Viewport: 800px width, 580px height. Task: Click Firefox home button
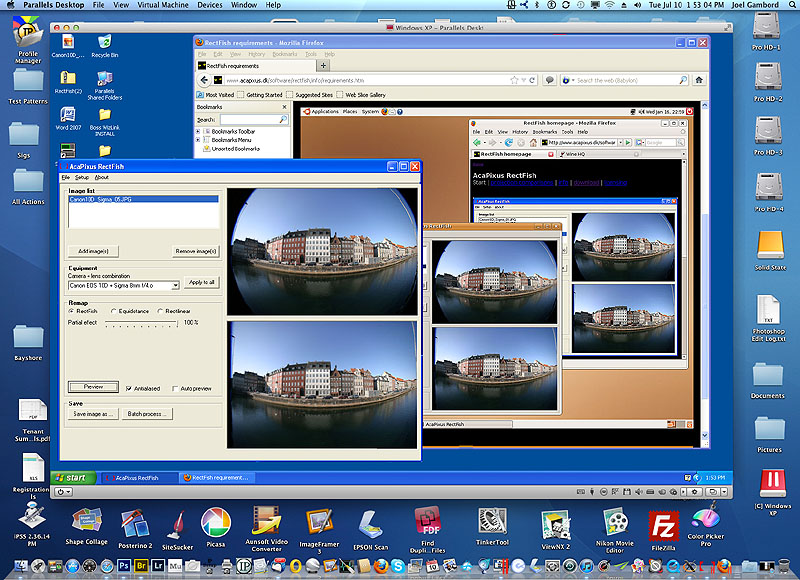(x=699, y=80)
